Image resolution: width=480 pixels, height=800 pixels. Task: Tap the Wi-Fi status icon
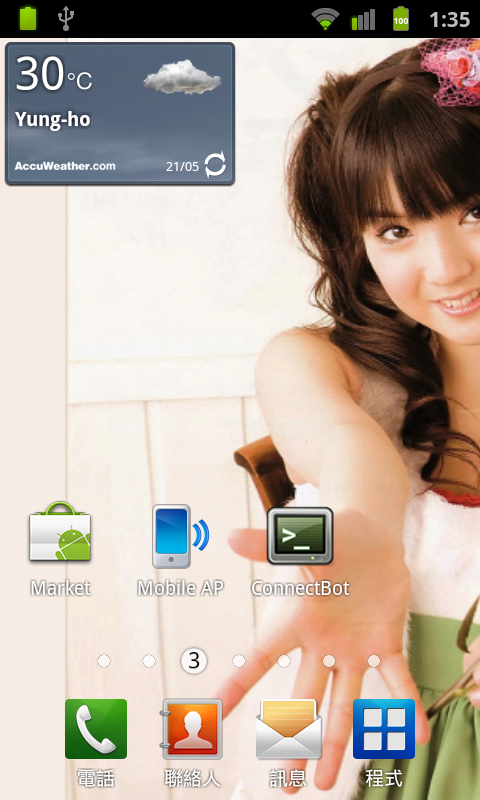click(x=325, y=19)
